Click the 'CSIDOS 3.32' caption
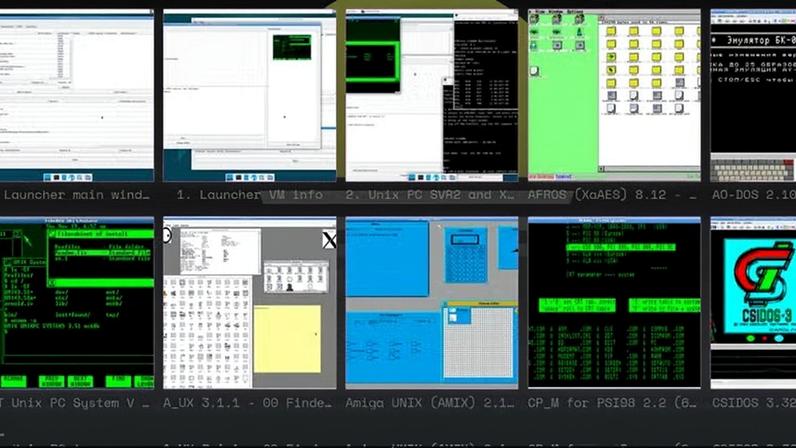796x448 pixels. click(x=754, y=403)
